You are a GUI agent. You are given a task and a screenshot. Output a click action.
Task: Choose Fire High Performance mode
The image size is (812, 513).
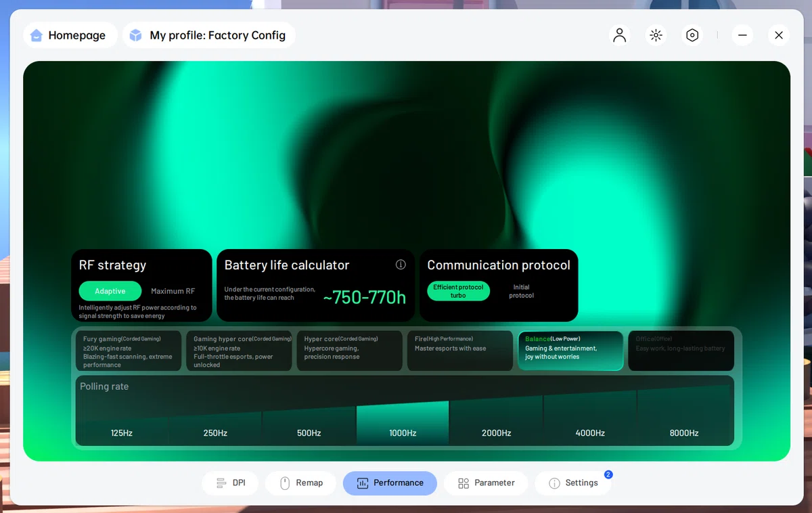coord(460,351)
